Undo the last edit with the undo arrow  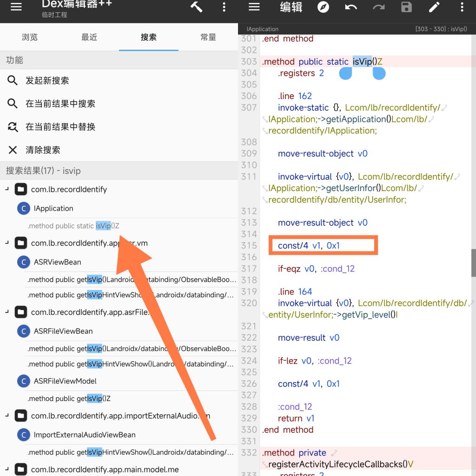pos(351,7)
